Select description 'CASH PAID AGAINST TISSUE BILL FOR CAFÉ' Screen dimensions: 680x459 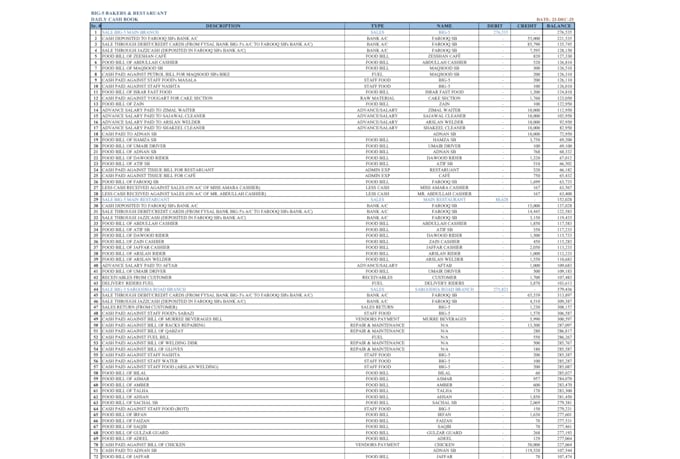coord(150,176)
